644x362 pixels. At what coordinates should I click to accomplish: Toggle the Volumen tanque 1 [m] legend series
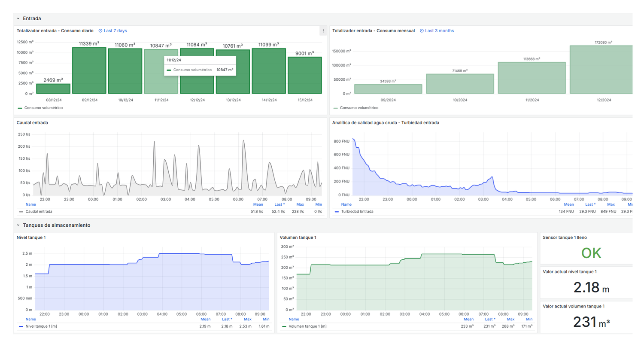307,326
